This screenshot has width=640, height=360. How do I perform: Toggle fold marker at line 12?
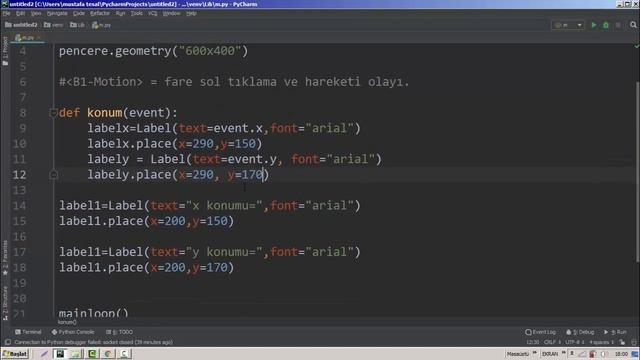point(53,175)
